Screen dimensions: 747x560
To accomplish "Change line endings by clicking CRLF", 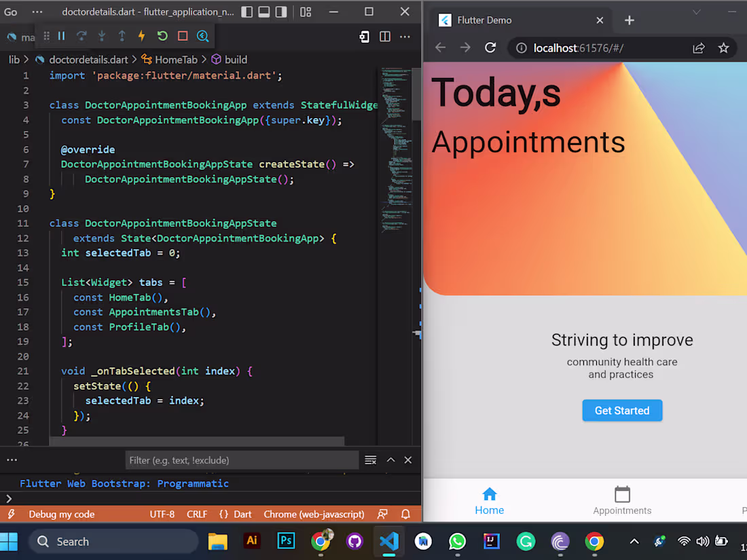I will (196, 514).
